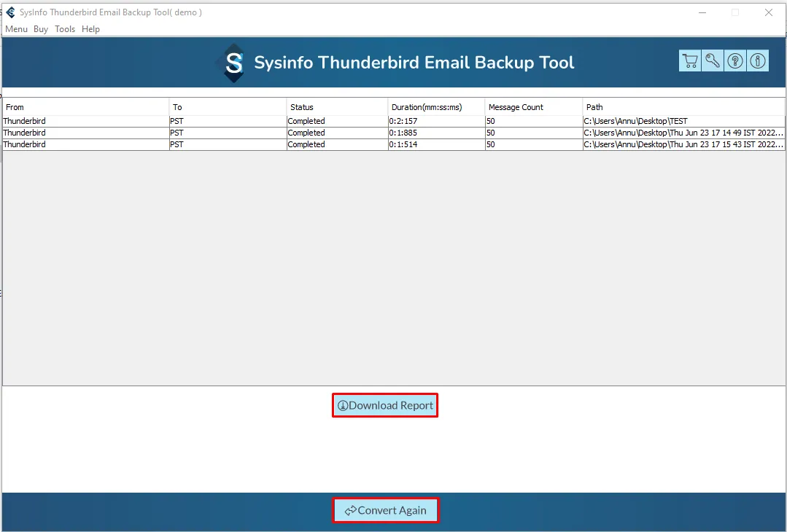Select path ending 17 14 49 IST 2022
Viewport: 787px width, 532px height.
(x=683, y=133)
